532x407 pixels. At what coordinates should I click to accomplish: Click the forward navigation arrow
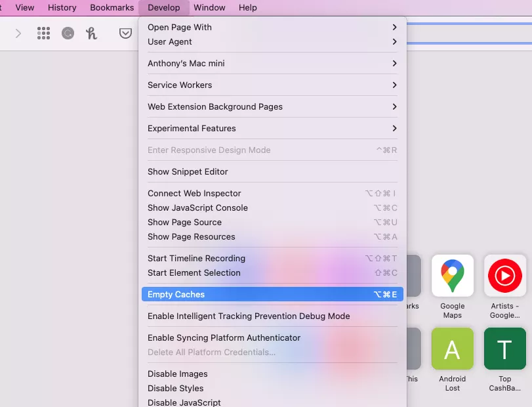[x=18, y=33]
